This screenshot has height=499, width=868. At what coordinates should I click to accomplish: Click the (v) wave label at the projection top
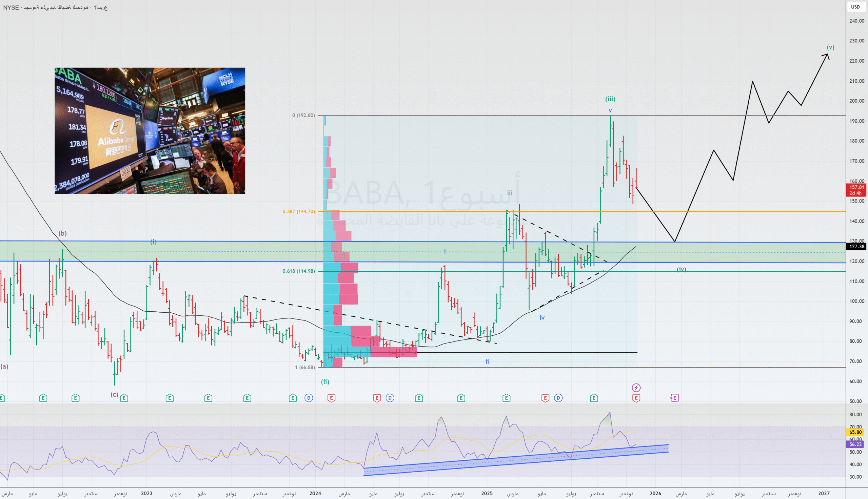click(x=830, y=47)
